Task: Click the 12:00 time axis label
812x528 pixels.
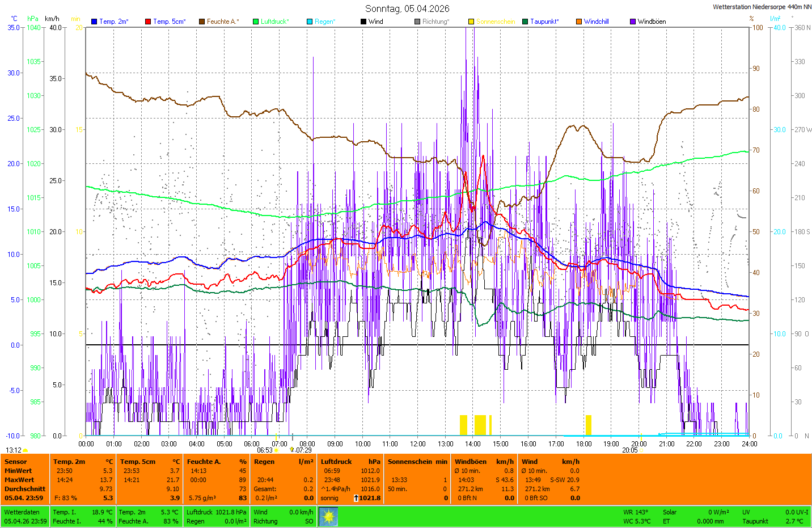Action: 418,444
